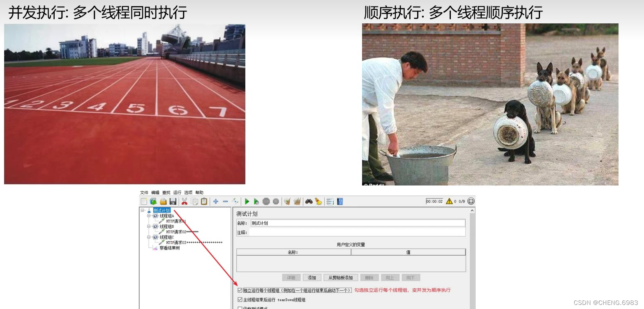Click the 注释 comment field
Viewport: 644px width, 309px height.
[x=358, y=233]
